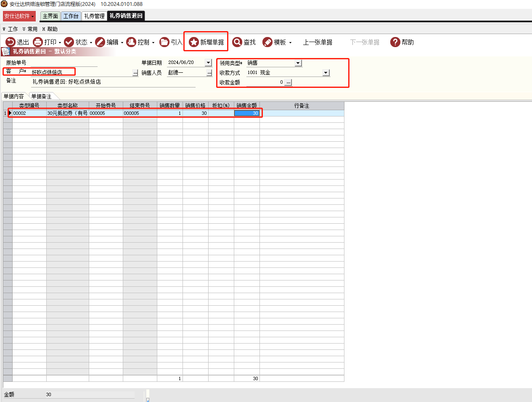Open the 单据日期 date dropdown
Viewport: 532px width, 402px height.
click(208, 63)
